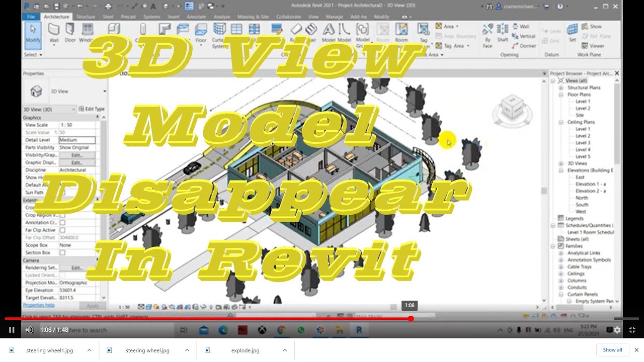This screenshot has height=362, width=644.
Task: Click Show all downloads button
Action: point(612,350)
